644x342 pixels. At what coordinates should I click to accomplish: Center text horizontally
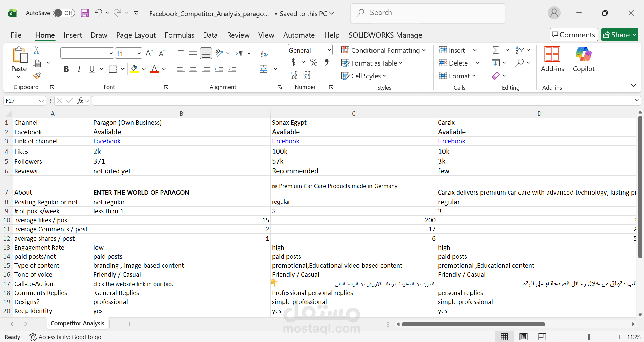(x=193, y=69)
